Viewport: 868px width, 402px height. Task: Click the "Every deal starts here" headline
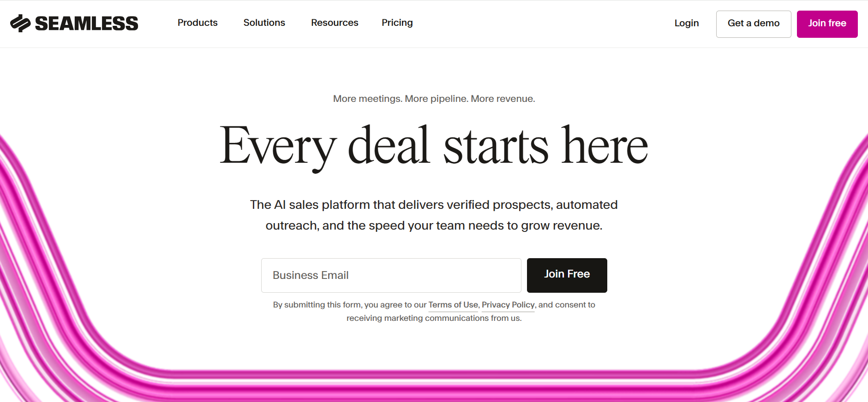click(x=434, y=146)
